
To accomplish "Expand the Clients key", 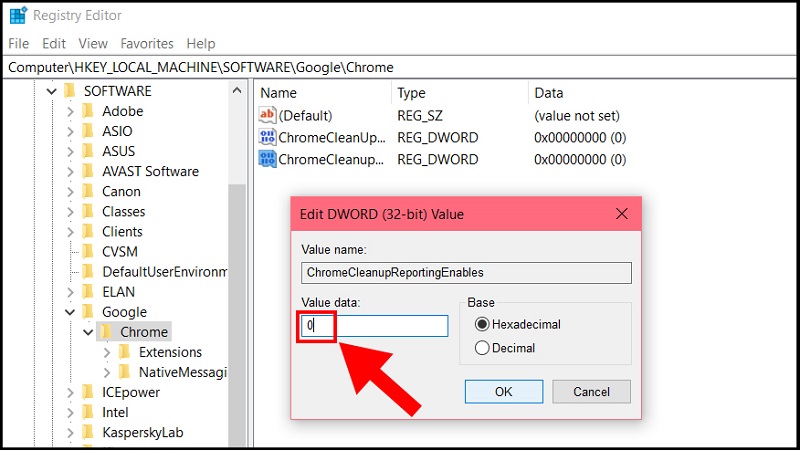I will click(70, 232).
